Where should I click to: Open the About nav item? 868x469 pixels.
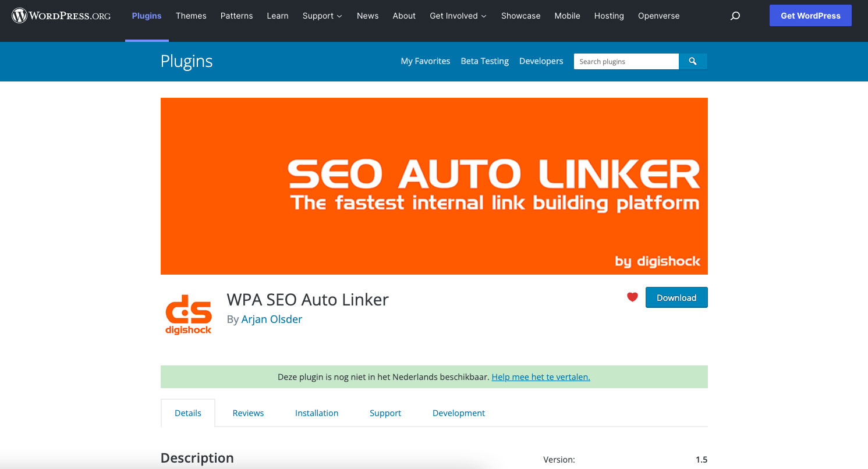404,16
